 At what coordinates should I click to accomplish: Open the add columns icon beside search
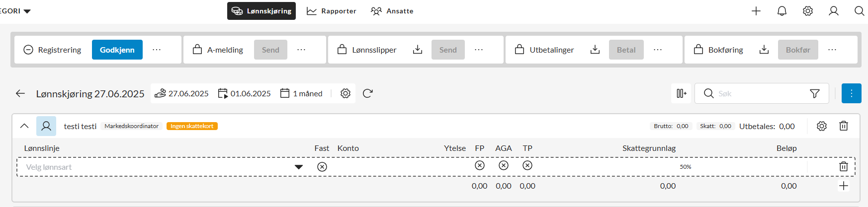[682, 93]
